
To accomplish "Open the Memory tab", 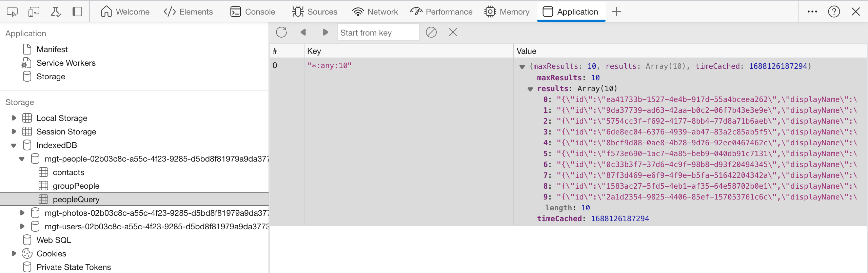I will (507, 12).
